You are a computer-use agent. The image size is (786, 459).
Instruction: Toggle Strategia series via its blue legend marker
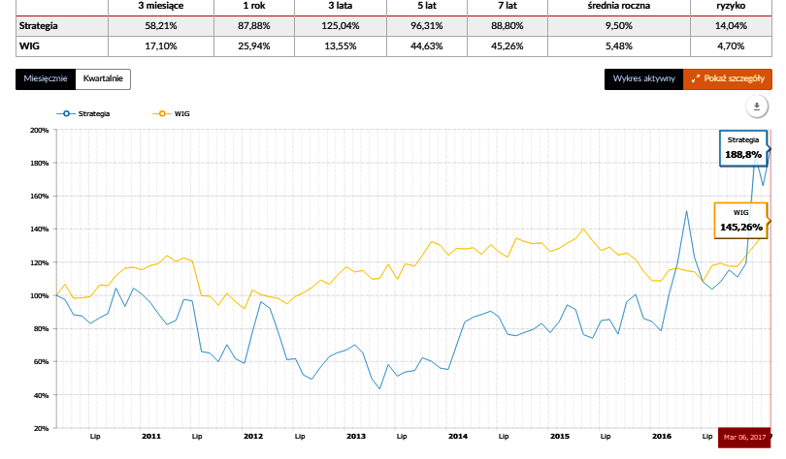(66, 114)
